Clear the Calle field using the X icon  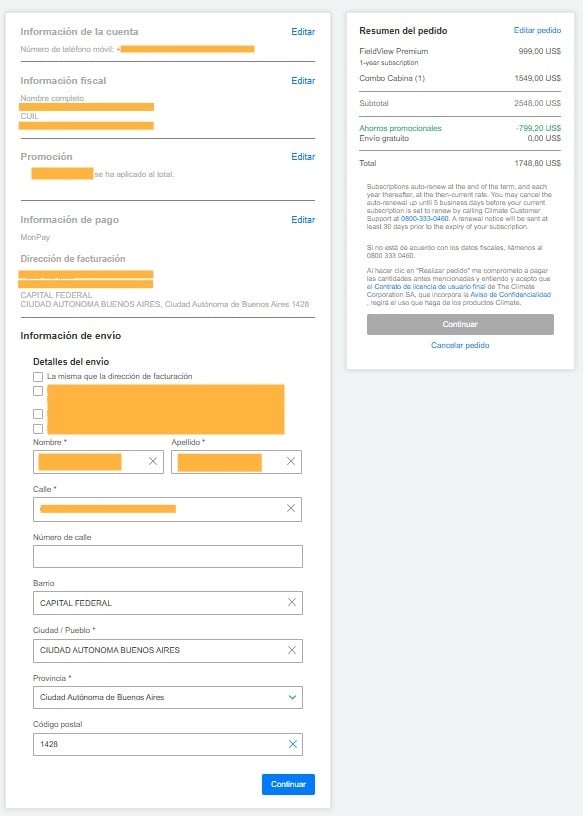click(x=291, y=508)
